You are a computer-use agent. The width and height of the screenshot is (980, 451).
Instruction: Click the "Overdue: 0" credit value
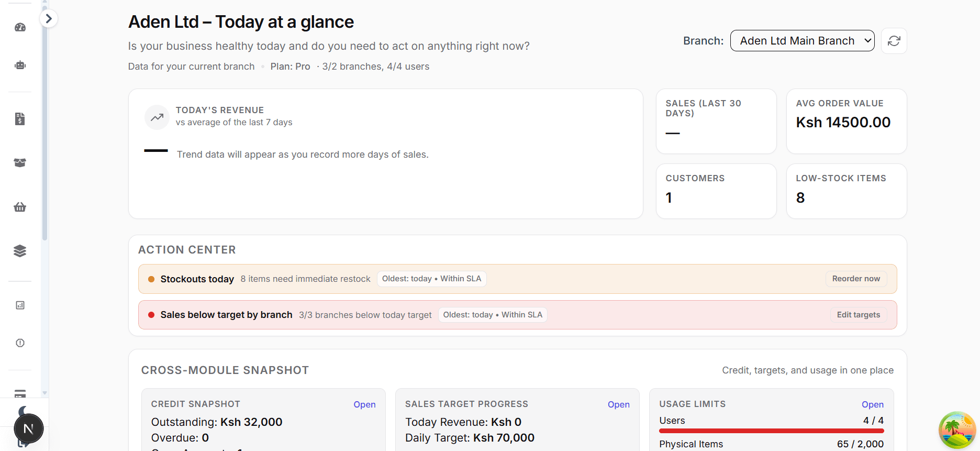coord(180,438)
